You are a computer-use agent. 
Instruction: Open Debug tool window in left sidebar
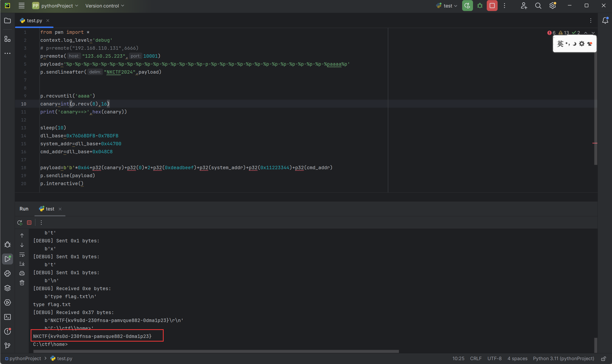point(7,244)
